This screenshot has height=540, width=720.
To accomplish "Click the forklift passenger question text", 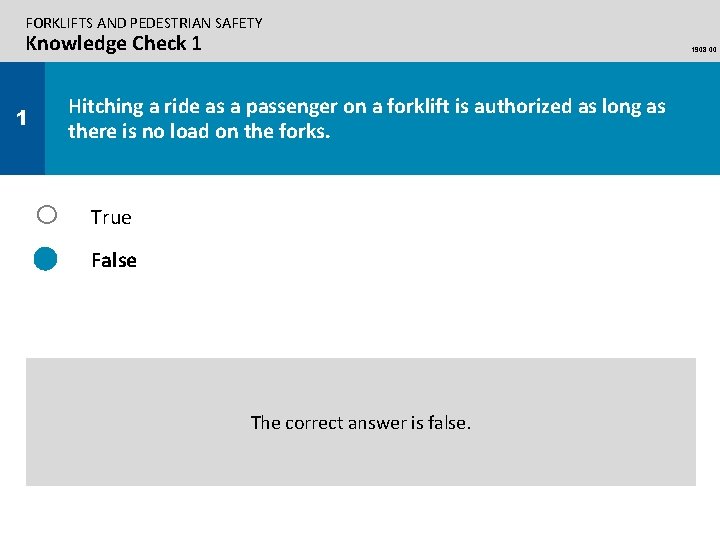I will [x=367, y=118].
